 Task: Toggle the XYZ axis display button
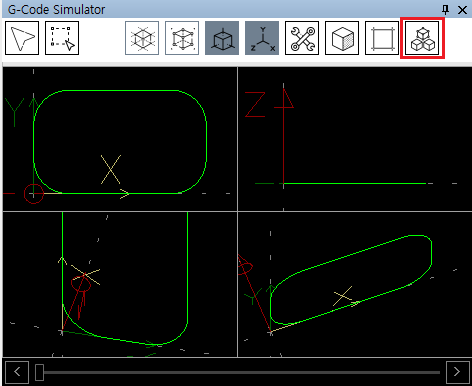pyautogui.click(x=262, y=38)
